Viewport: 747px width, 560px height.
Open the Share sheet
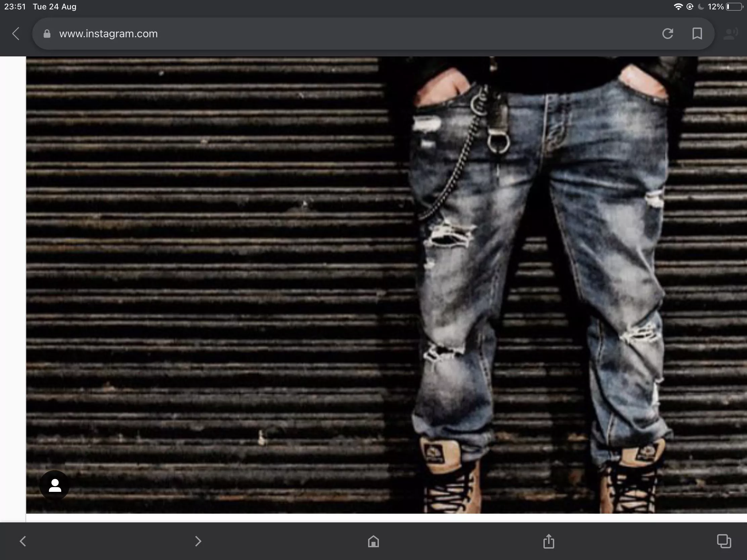[x=548, y=542]
